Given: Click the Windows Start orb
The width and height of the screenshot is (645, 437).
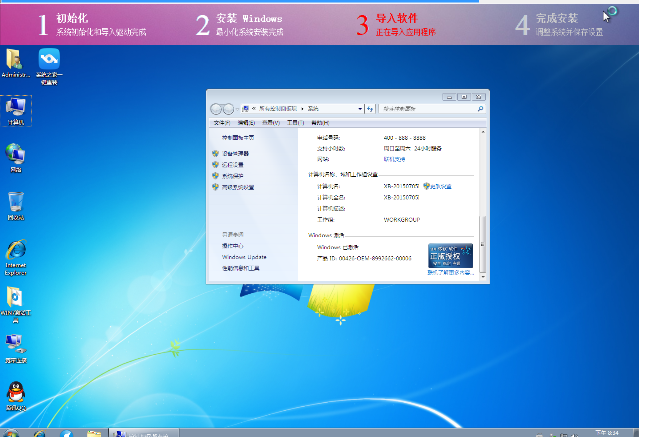Looking at the screenshot, I should (x=12, y=433).
